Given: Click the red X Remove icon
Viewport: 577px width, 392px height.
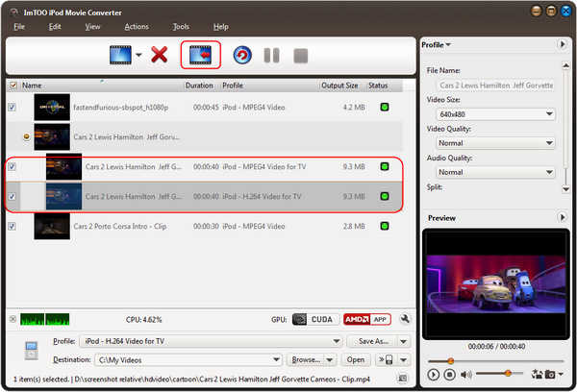Looking at the screenshot, I should point(159,55).
